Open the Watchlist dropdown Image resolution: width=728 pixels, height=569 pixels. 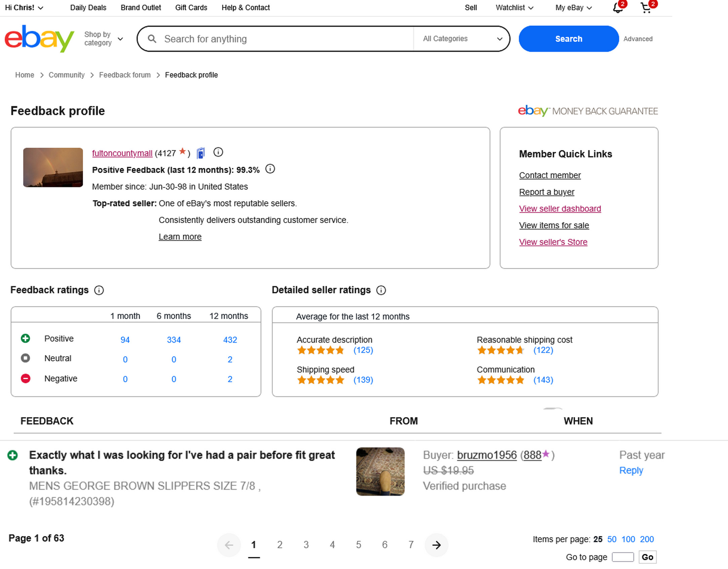[514, 8]
